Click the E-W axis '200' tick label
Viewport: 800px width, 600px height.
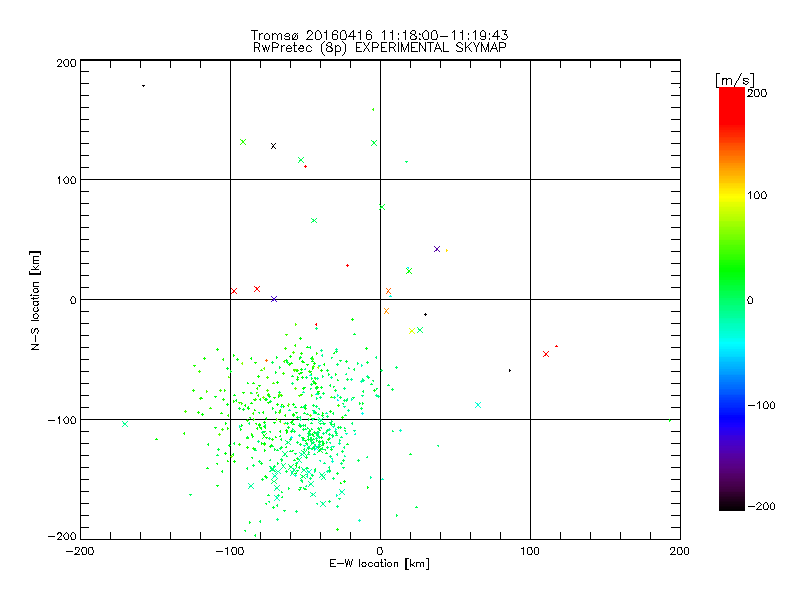tap(680, 551)
